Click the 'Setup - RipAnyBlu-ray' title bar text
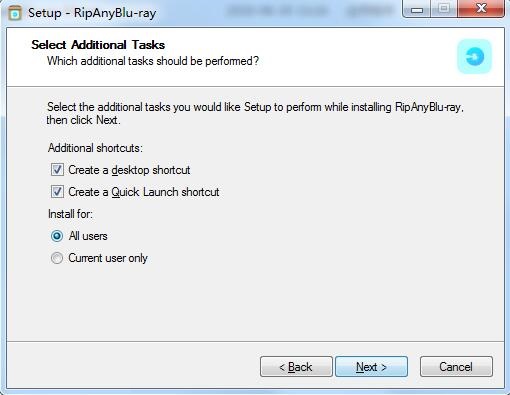The width and height of the screenshot is (510, 395). (x=92, y=13)
